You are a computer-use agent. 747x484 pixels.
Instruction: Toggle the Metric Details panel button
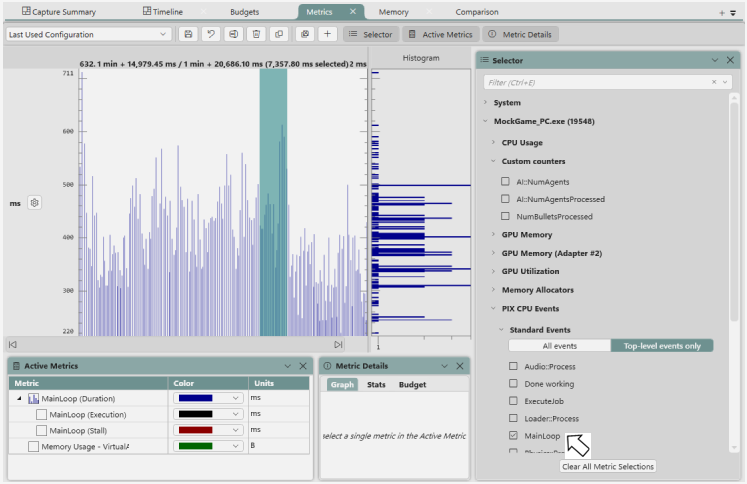coord(520,34)
